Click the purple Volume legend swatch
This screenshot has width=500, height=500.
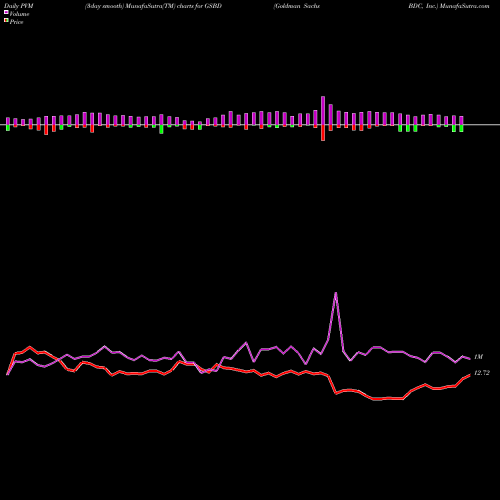[x=6, y=12]
